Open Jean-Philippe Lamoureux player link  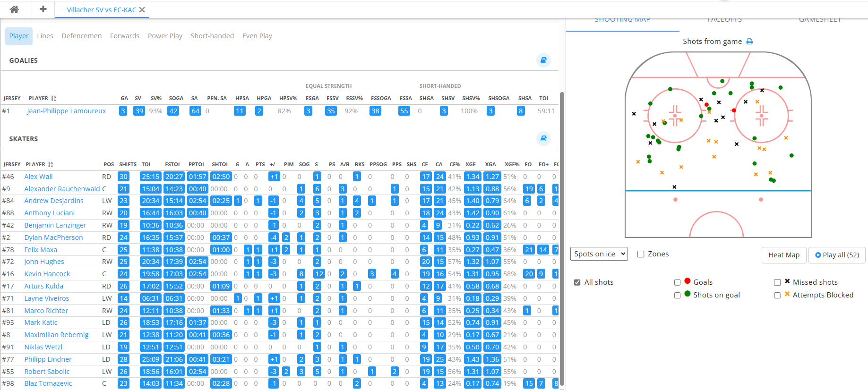[66, 111]
